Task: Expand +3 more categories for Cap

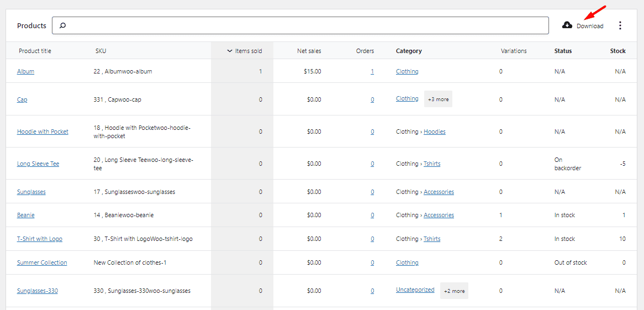Action: click(438, 99)
